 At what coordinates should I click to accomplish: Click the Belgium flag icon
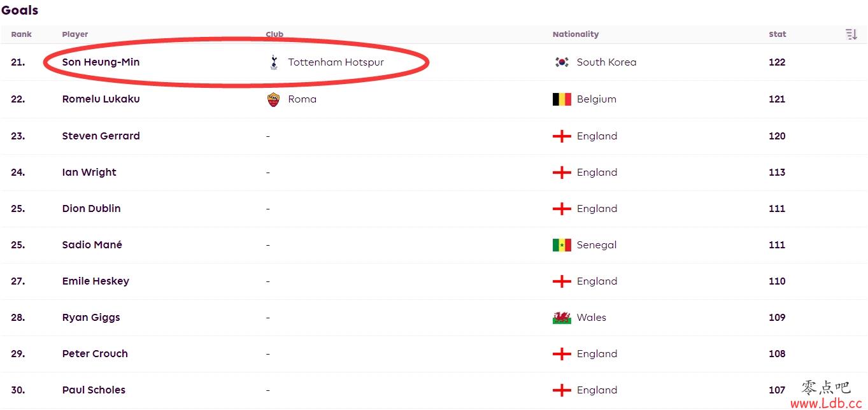click(562, 99)
